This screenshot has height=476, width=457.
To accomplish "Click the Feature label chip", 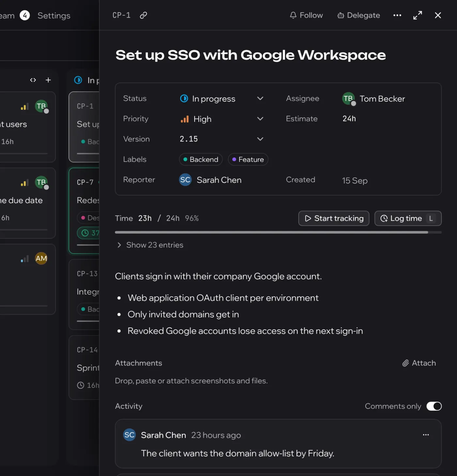I will (x=248, y=159).
